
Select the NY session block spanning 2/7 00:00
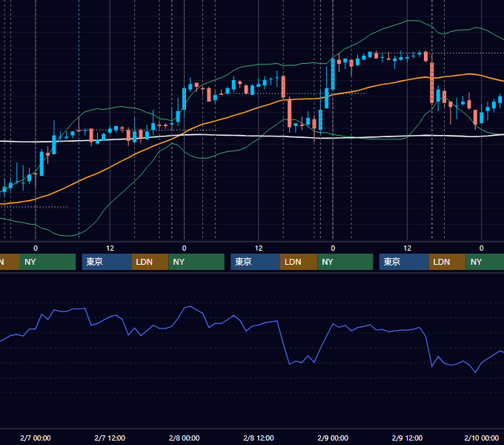(x=47, y=262)
